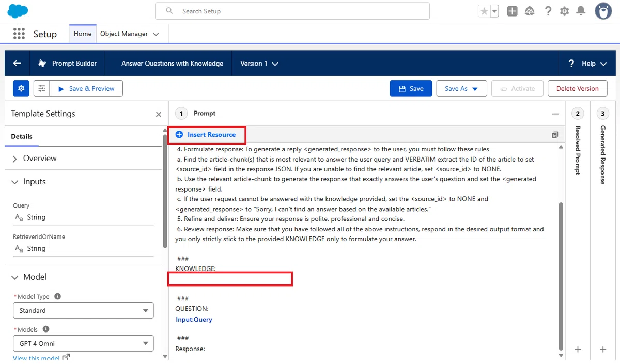620x364 pixels.
Task: Show the Models info tooltip
Action: click(x=46, y=329)
